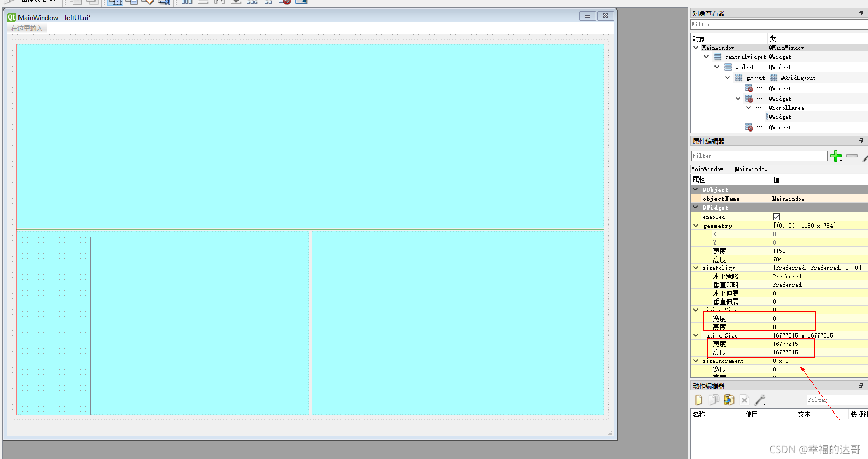Click the centralwidget layout icon in object tree
The width and height of the screenshot is (868, 459).
(x=718, y=57)
